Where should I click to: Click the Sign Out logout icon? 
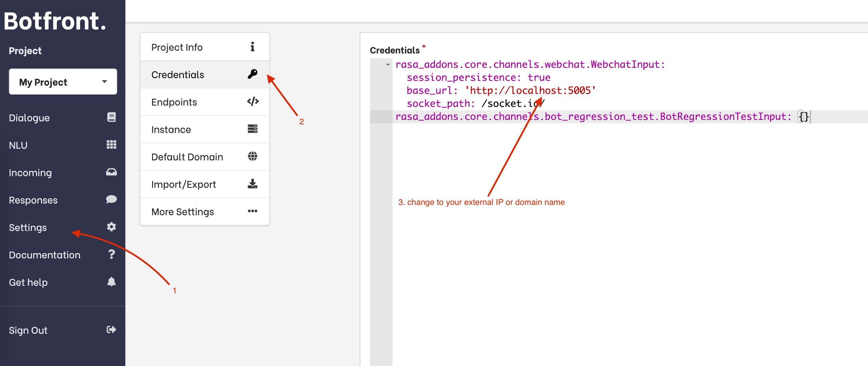[111, 329]
